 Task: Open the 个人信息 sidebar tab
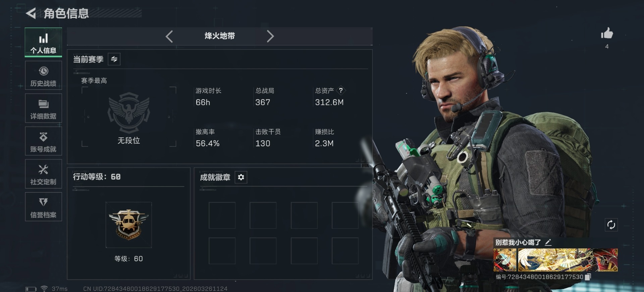(x=43, y=43)
